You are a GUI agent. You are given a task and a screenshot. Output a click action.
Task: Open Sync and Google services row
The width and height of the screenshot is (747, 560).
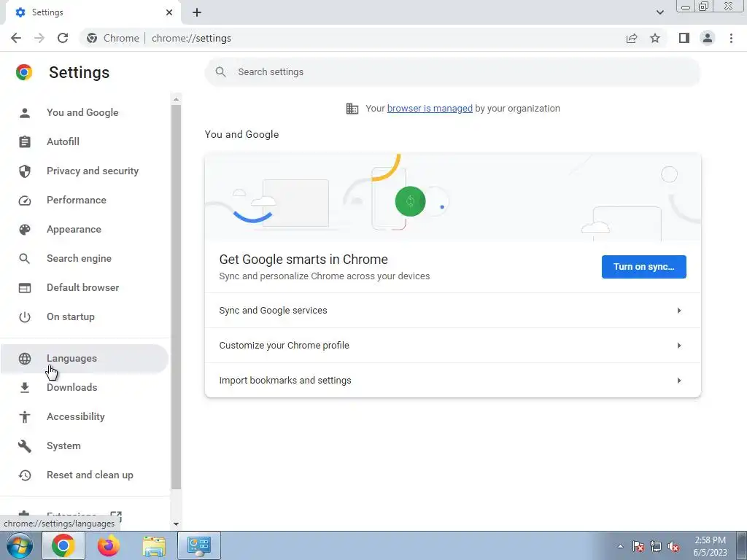click(x=452, y=311)
